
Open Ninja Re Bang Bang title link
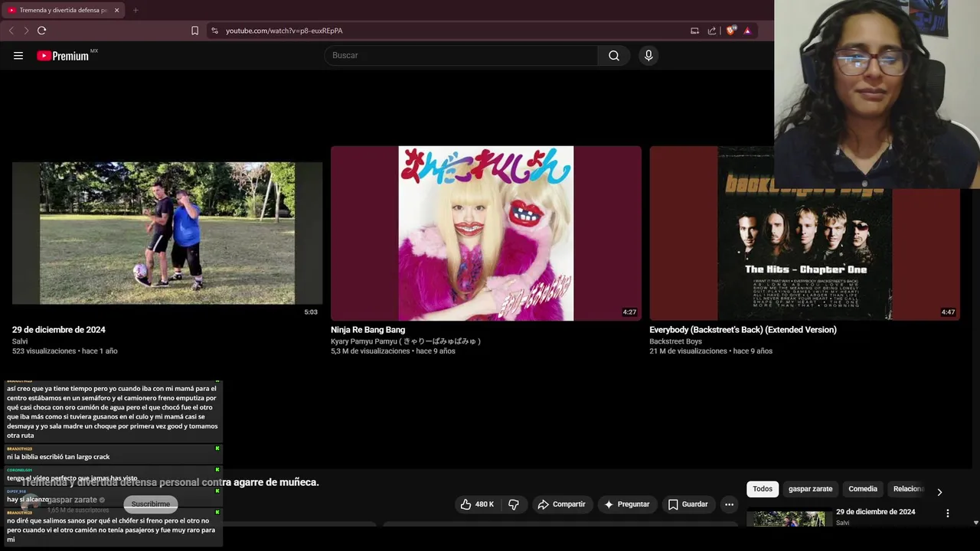(368, 330)
